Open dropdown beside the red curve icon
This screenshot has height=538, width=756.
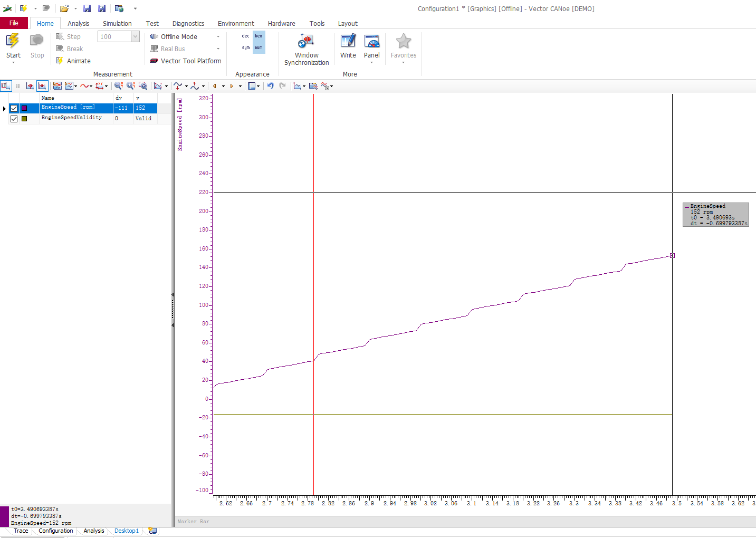coord(91,86)
